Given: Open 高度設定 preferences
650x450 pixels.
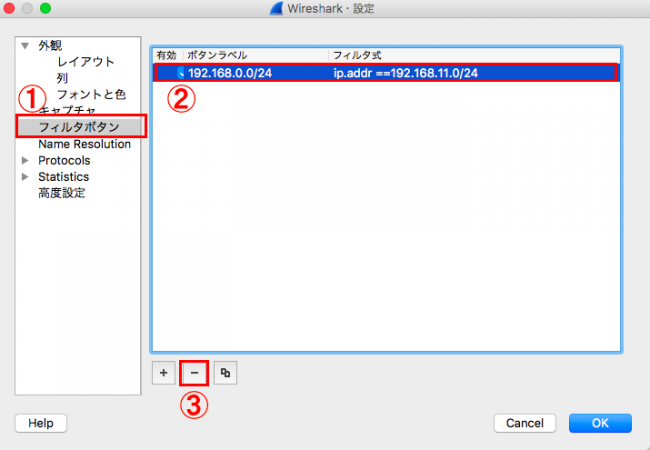Looking at the screenshot, I should click(x=62, y=193).
